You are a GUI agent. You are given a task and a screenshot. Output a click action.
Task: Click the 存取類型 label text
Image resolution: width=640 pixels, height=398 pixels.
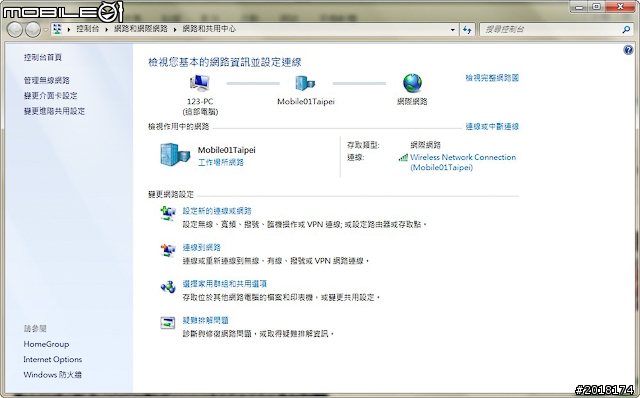[363, 145]
